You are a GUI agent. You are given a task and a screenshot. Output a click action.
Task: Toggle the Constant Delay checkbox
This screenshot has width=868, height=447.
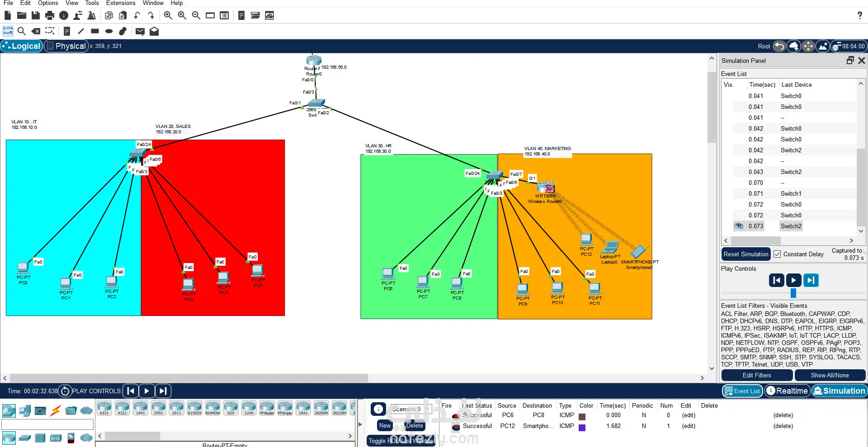pyautogui.click(x=777, y=254)
